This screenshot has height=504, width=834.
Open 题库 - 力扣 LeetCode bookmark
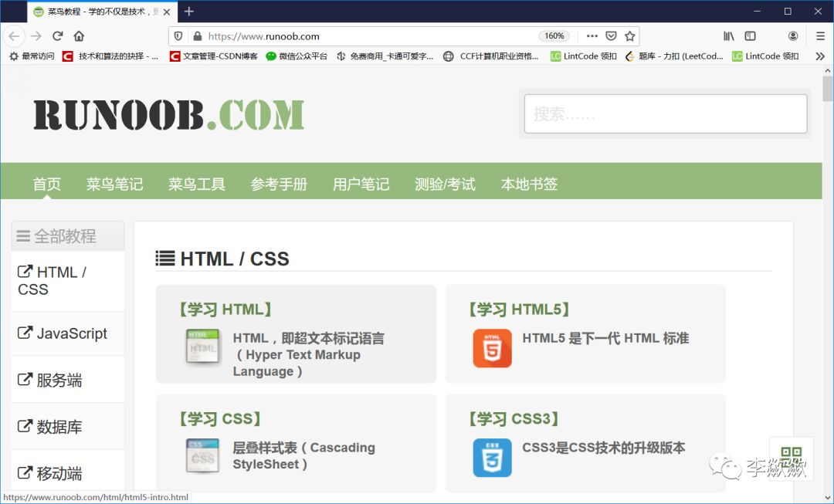674,56
